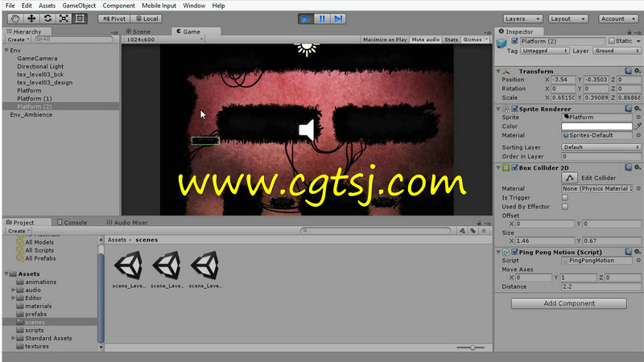Click the Add Component button
644x362 pixels.
pyautogui.click(x=569, y=303)
